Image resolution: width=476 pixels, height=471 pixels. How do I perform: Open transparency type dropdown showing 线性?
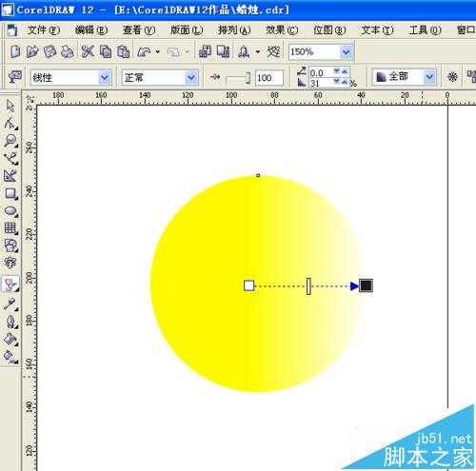(105, 77)
